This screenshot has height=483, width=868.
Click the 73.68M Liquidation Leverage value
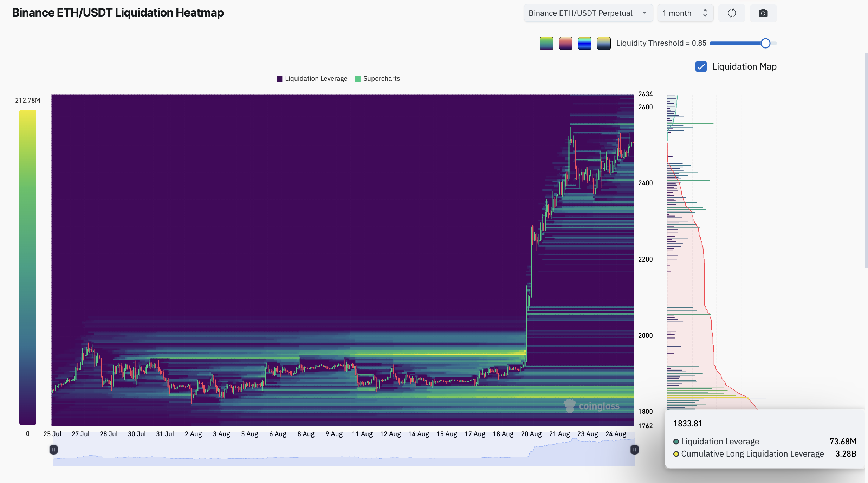point(843,442)
